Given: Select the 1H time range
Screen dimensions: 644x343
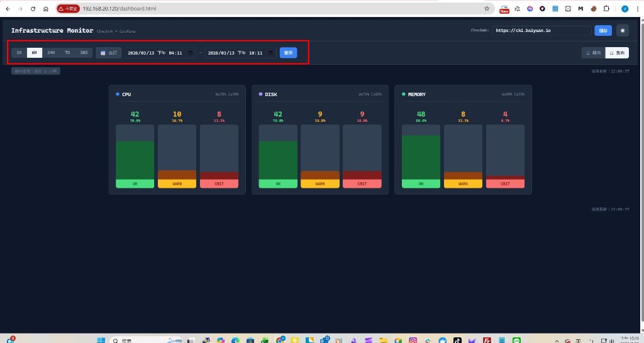Looking at the screenshot, I should tap(19, 53).
